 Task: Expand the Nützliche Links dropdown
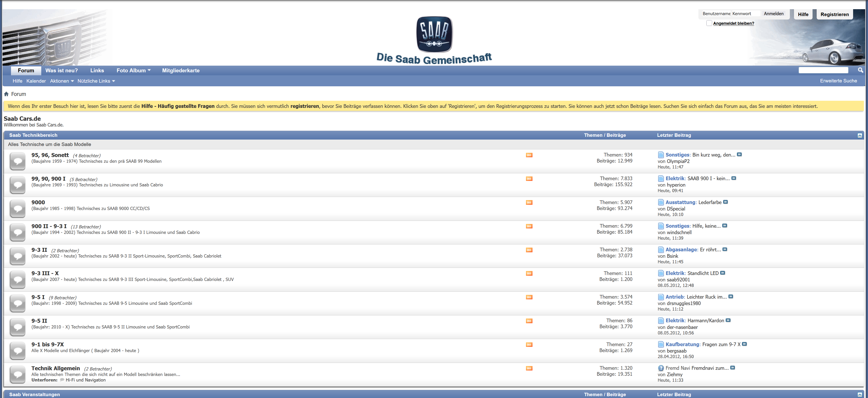click(x=96, y=81)
